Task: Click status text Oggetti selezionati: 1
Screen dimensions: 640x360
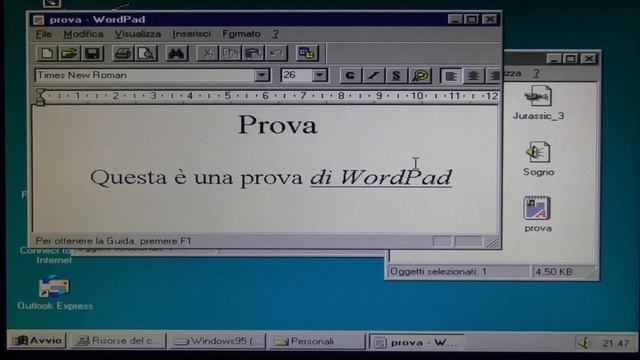Action: [438, 271]
